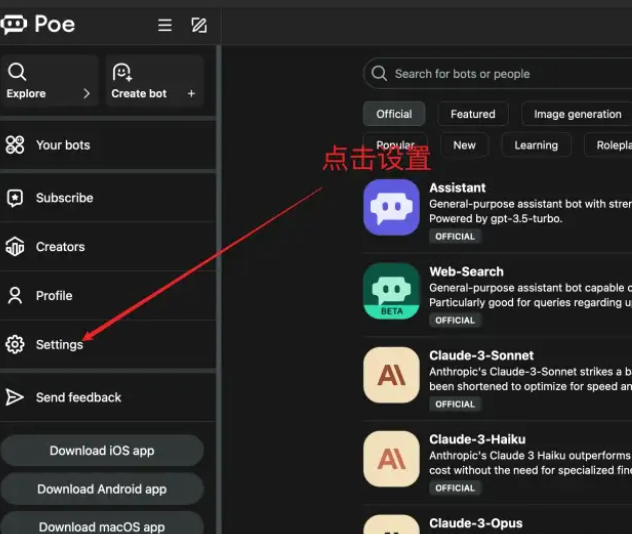Open the Claude-3-Sonnet bot avatar
This screenshot has width=632, height=534.
[391, 375]
